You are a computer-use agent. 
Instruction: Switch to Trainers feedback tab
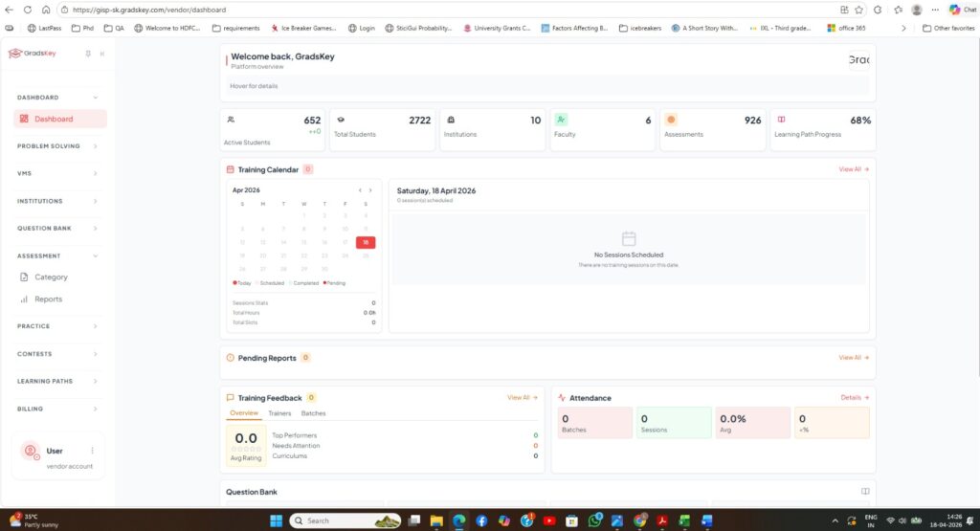[x=279, y=413]
